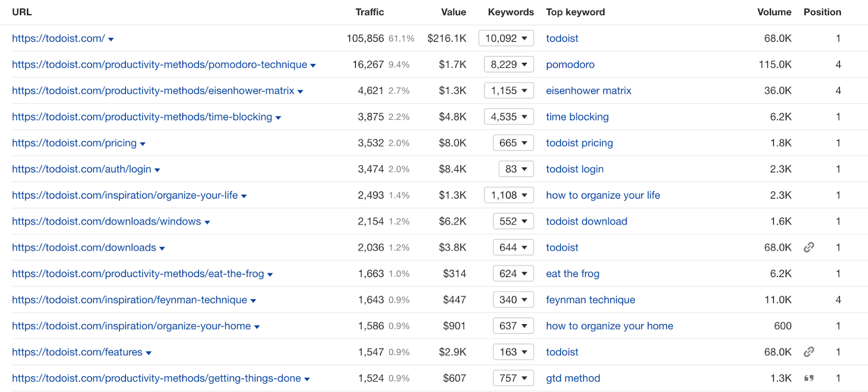
Task: Click top keyword 'gtd method'
Action: click(x=573, y=378)
